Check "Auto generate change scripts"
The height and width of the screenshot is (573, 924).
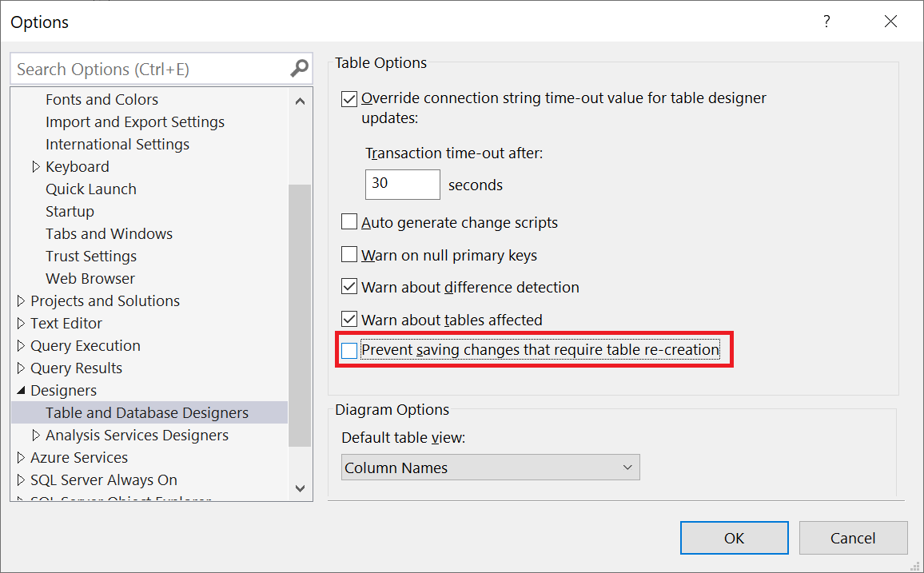(x=348, y=223)
